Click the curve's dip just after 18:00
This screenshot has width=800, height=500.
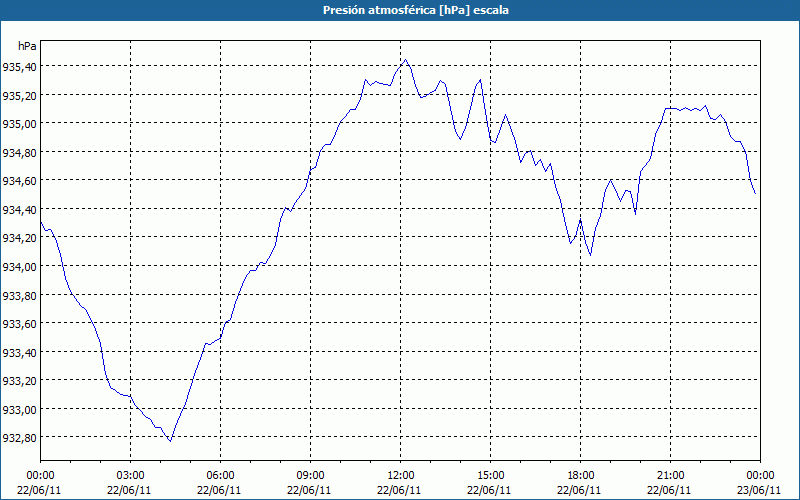click(590, 255)
